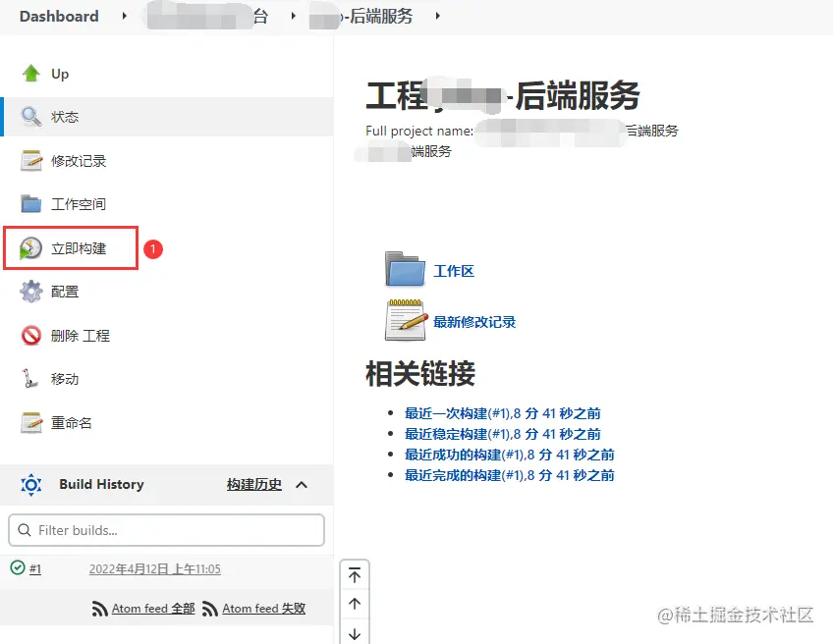Click the RSS icon beside Atom feed 全部
Image resolution: width=833 pixels, height=644 pixels.
coord(99,609)
